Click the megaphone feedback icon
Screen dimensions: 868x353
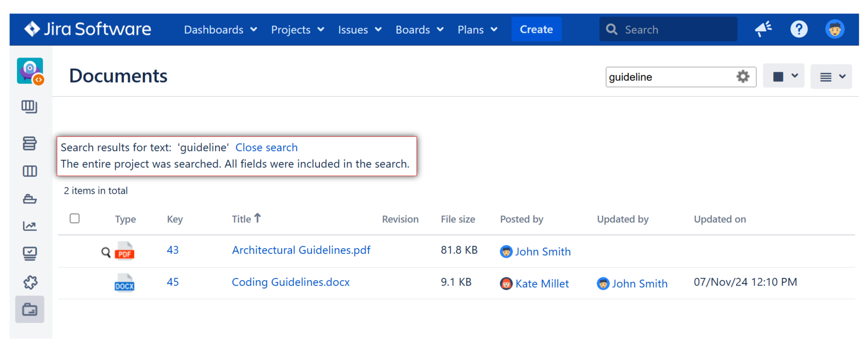763,29
